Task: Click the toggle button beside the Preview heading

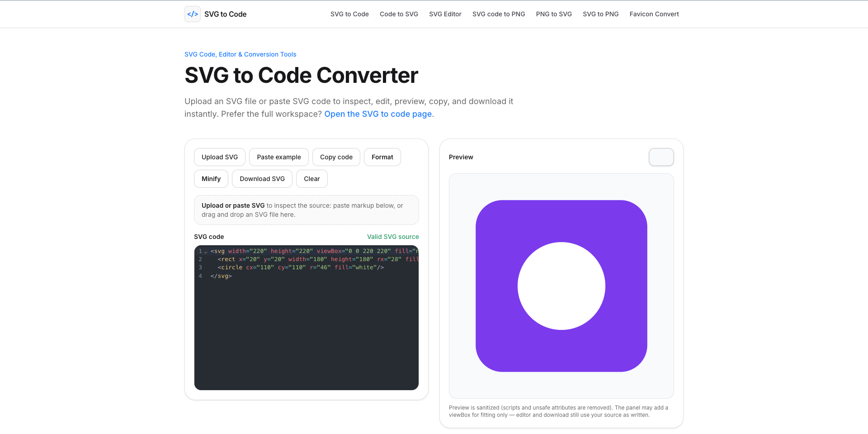Action: (x=661, y=157)
